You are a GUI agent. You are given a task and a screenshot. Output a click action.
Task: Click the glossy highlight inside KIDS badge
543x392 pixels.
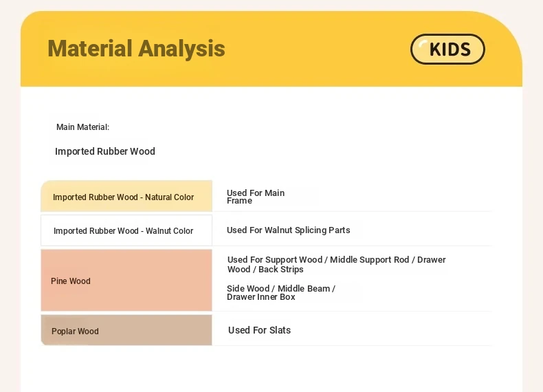422,45
